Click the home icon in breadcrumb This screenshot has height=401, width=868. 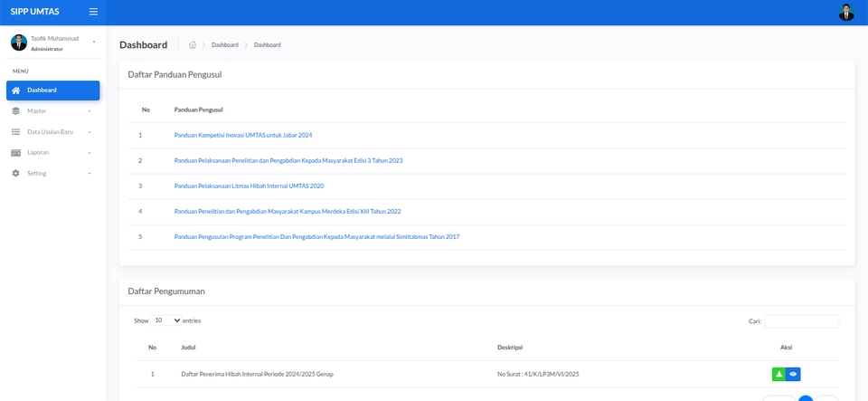(x=193, y=45)
